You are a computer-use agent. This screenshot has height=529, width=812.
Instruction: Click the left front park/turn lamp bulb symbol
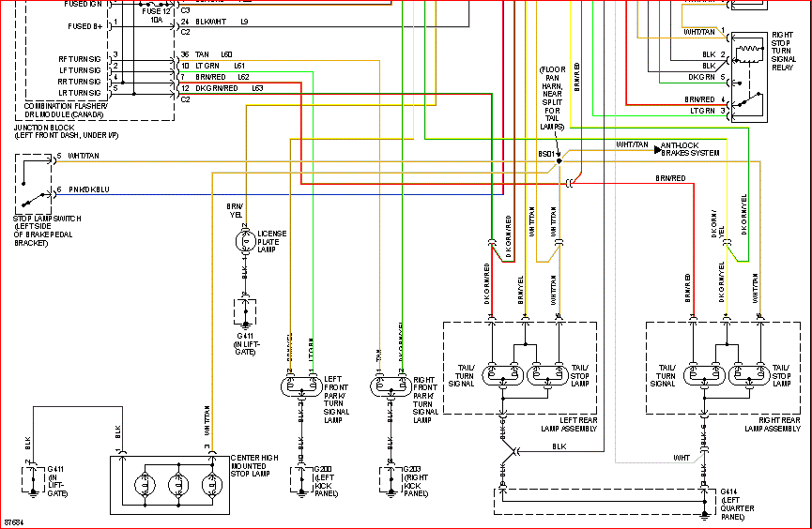pos(301,386)
